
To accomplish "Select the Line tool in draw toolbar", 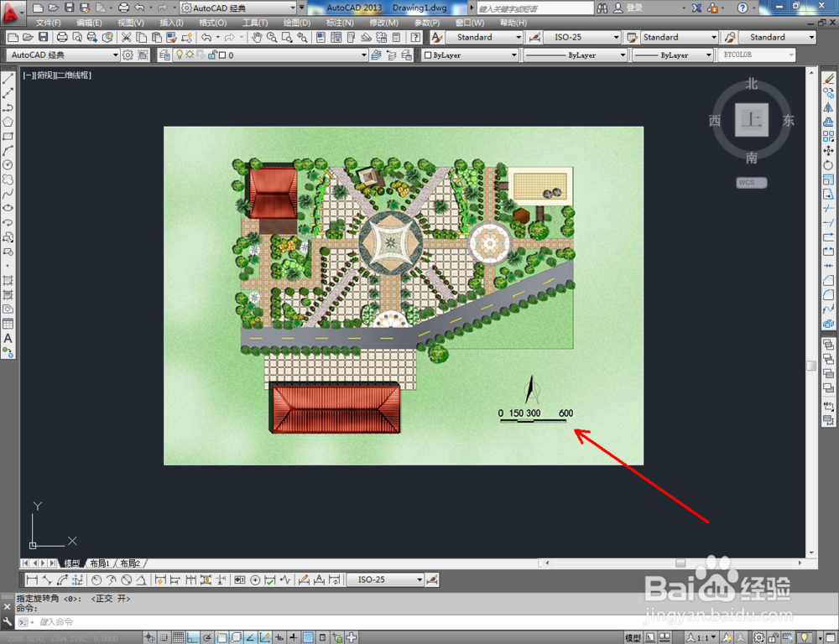I will coord(8,79).
